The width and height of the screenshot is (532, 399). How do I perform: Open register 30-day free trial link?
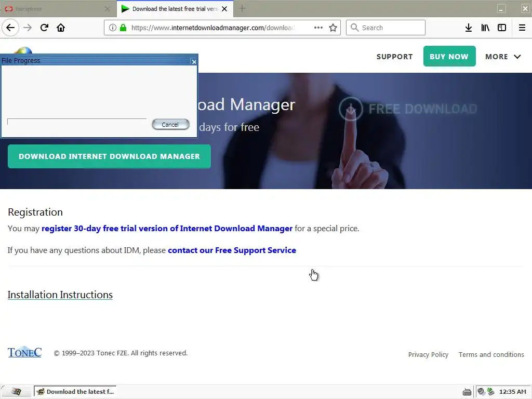click(x=167, y=229)
